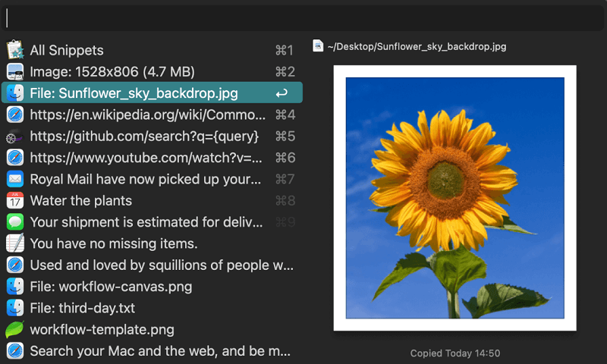Click Safari icon beside squillions of people entry

pos(15,265)
